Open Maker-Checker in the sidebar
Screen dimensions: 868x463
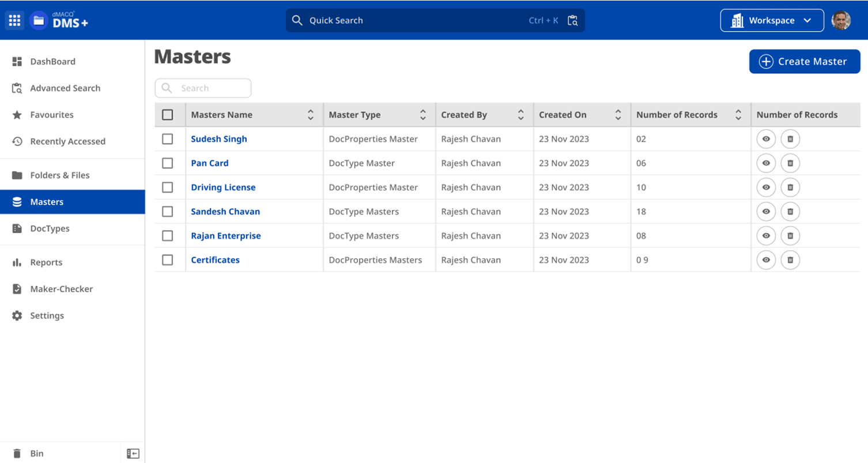pyautogui.click(x=73, y=289)
